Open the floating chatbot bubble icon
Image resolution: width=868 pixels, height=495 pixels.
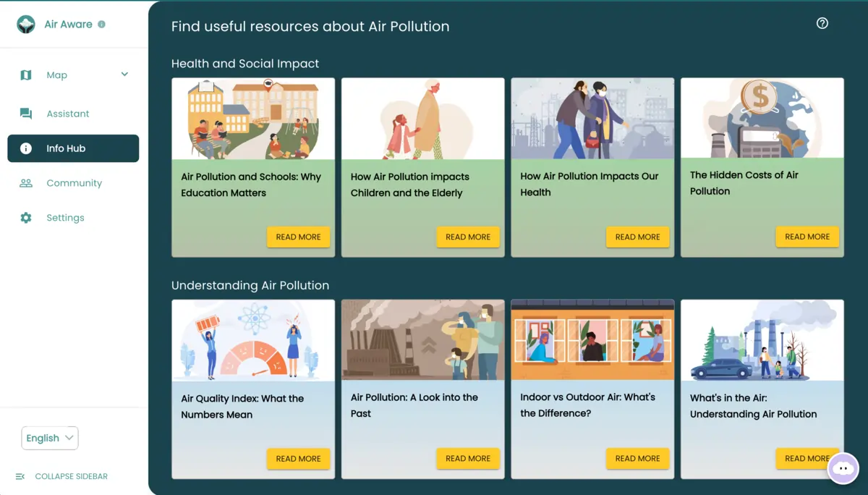point(843,468)
